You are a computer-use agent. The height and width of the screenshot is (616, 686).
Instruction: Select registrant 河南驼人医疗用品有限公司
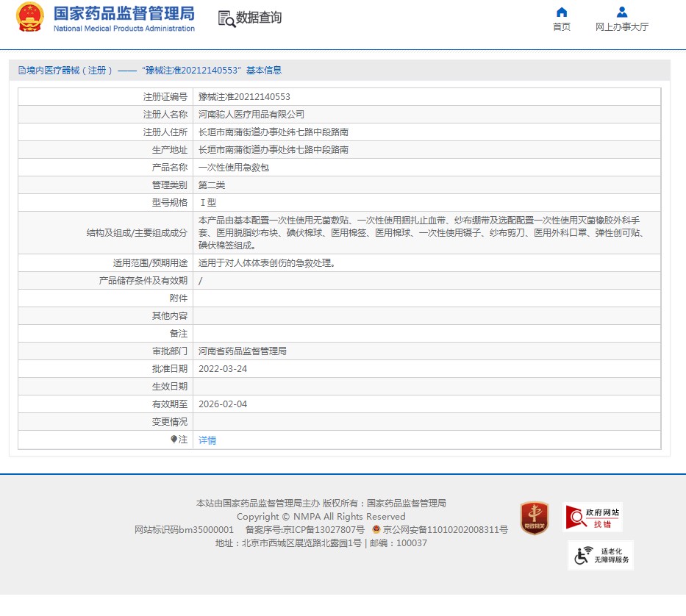251,114
